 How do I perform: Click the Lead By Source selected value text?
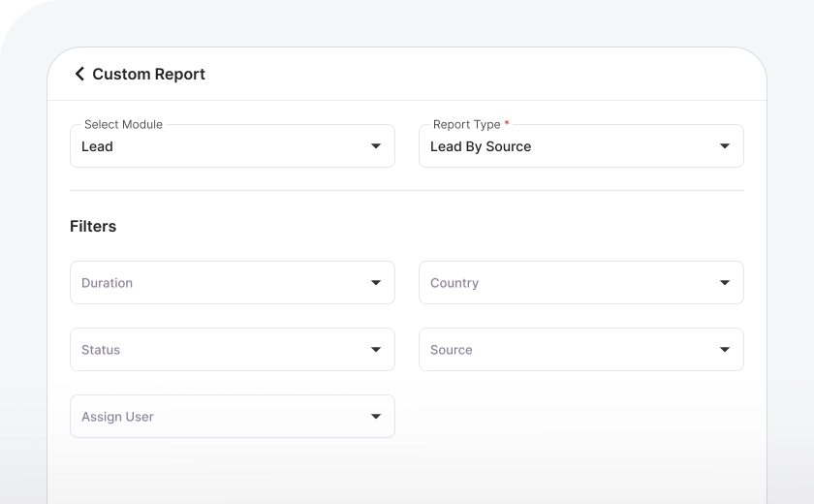point(481,146)
